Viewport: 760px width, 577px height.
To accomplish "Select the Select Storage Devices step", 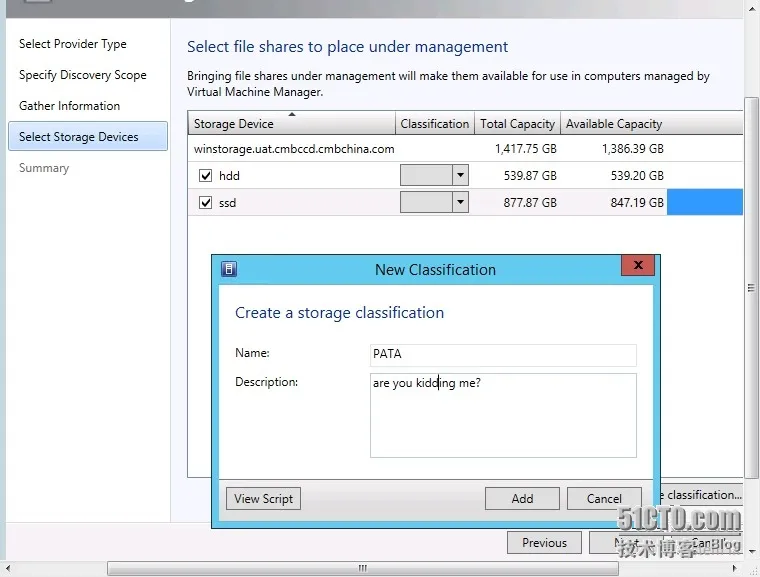I will click(x=88, y=136).
